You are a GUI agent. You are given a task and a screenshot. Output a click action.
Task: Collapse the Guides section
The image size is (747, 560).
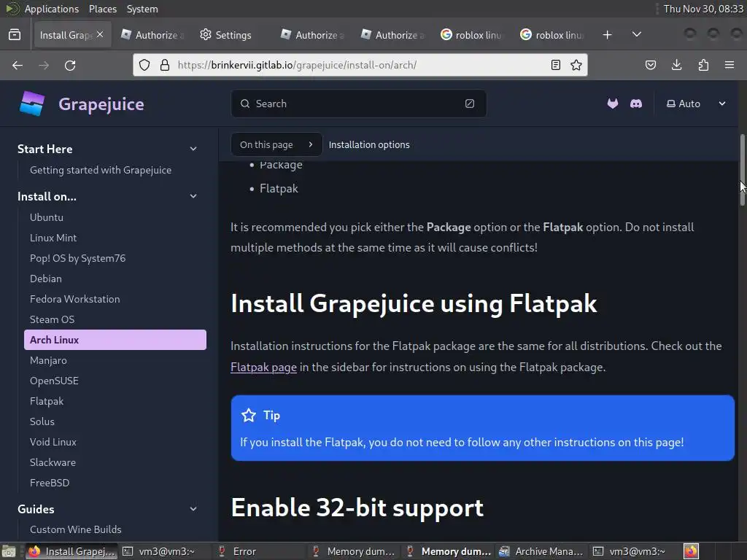pos(193,509)
